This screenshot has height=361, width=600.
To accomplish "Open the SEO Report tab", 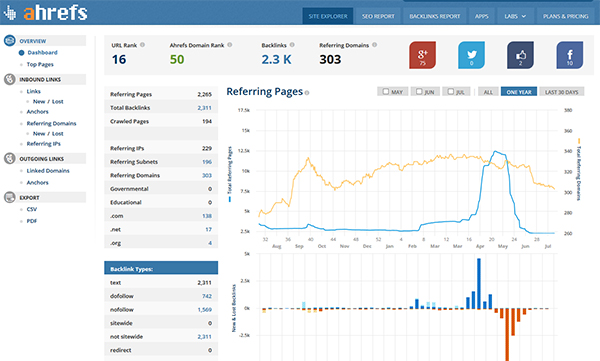I will coord(378,16).
